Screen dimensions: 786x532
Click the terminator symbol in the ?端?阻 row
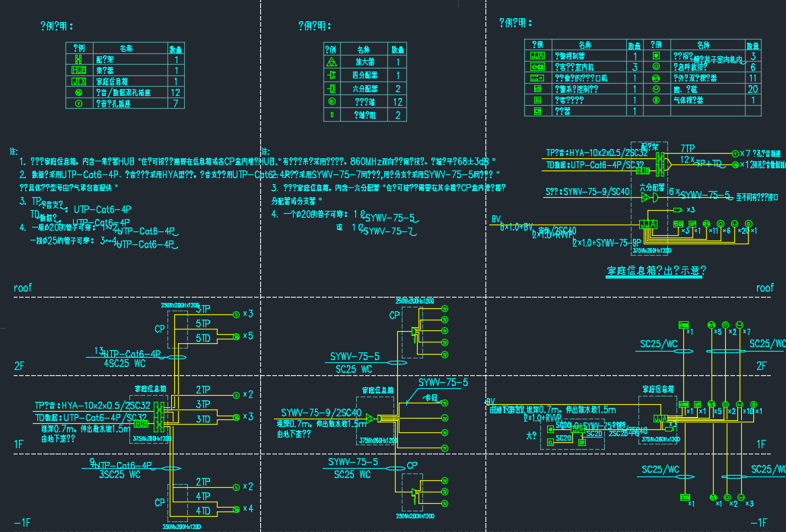tap(331, 115)
